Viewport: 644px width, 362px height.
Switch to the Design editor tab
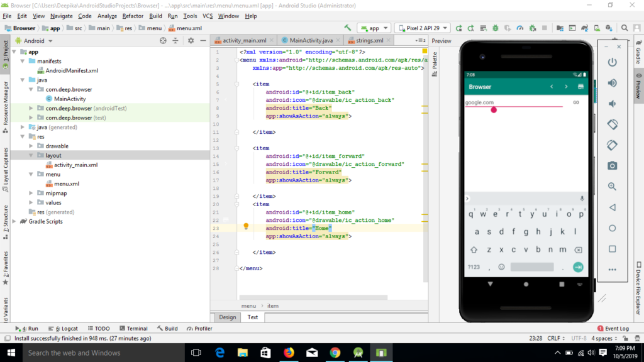[x=227, y=317]
